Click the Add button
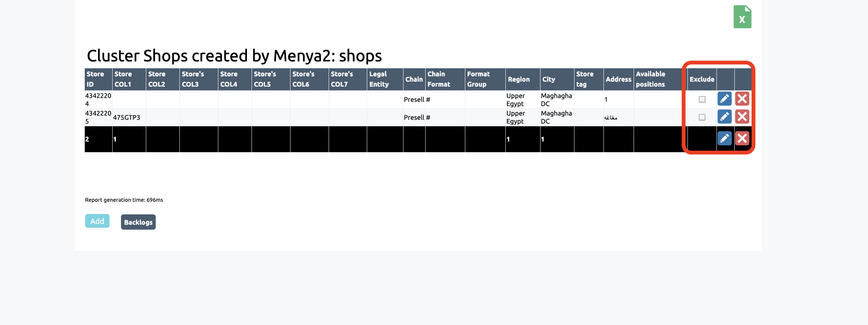This screenshot has height=325, width=868. tap(97, 221)
